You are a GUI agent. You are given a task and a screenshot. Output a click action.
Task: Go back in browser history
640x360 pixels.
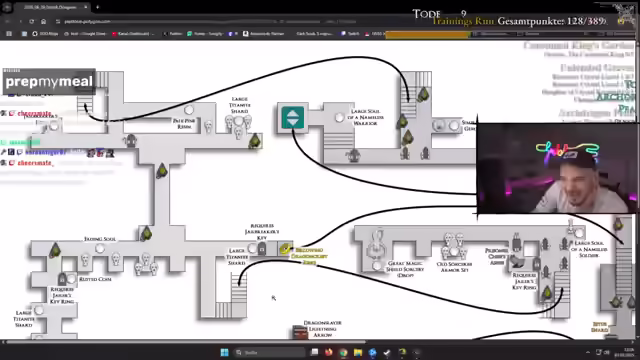7,21
